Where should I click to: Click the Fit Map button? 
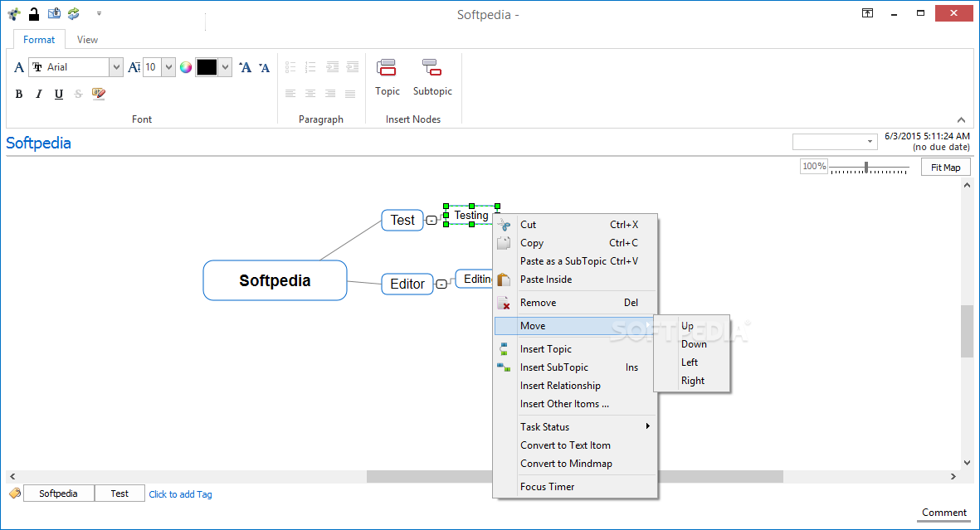pos(946,168)
